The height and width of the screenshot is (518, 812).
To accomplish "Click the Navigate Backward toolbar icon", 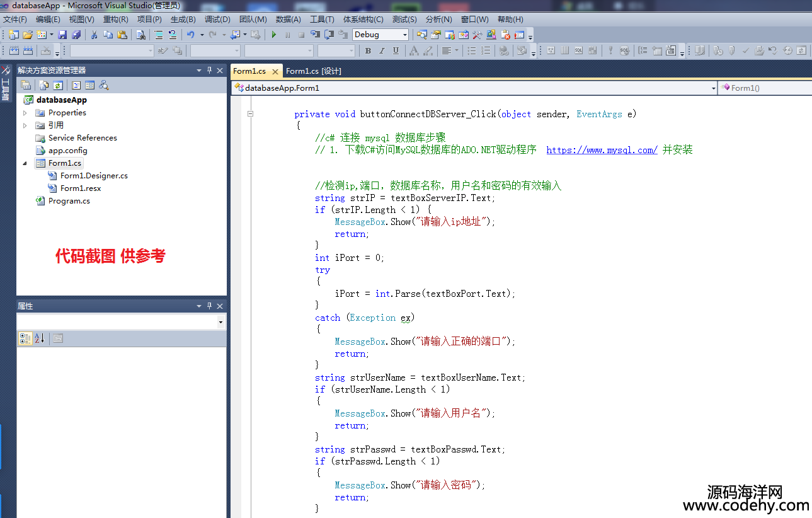I will (234, 35).
